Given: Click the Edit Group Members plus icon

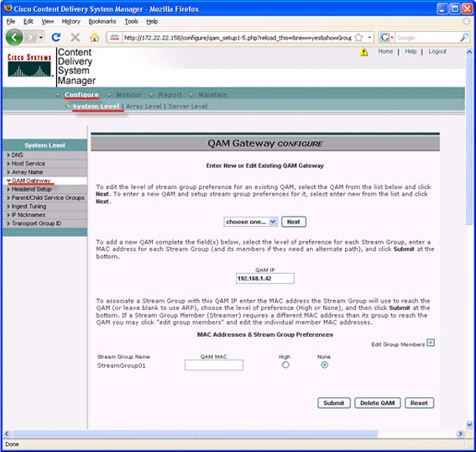Looking at the screenshot, I should 431,343.
